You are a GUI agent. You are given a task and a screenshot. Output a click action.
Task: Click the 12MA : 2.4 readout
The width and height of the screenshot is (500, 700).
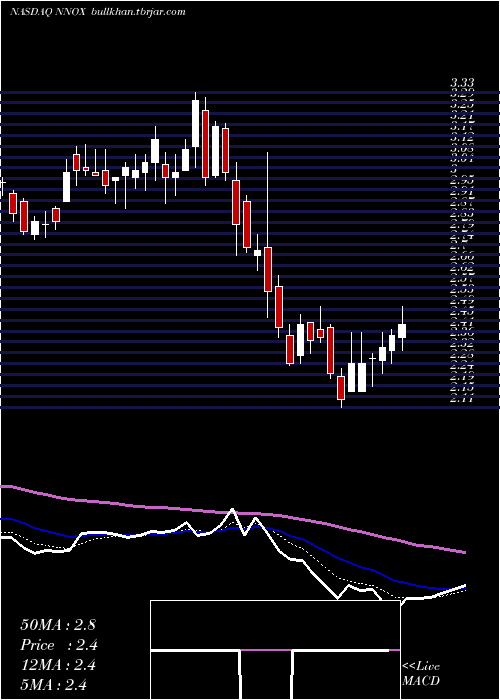(58, 665)
